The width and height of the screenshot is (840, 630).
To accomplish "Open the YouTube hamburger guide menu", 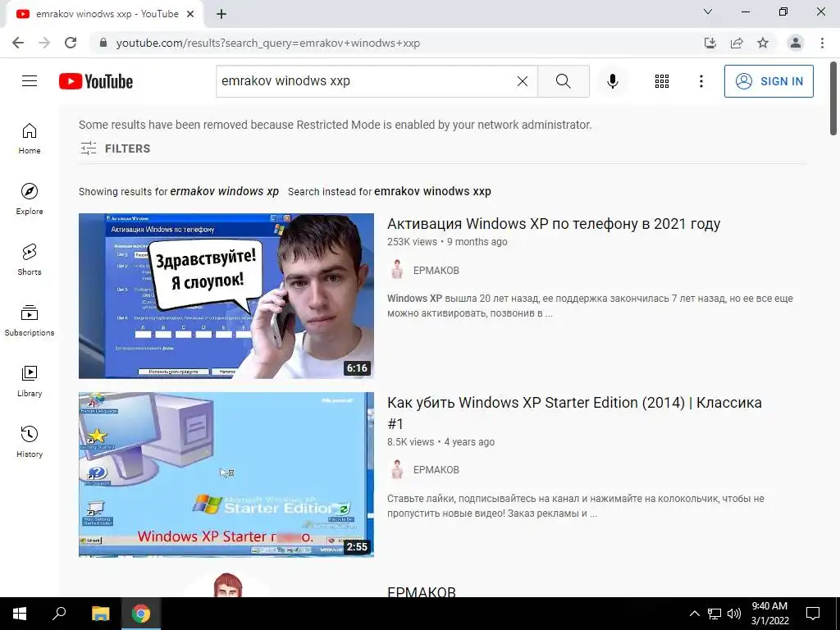I will click(x=30, y=81).
